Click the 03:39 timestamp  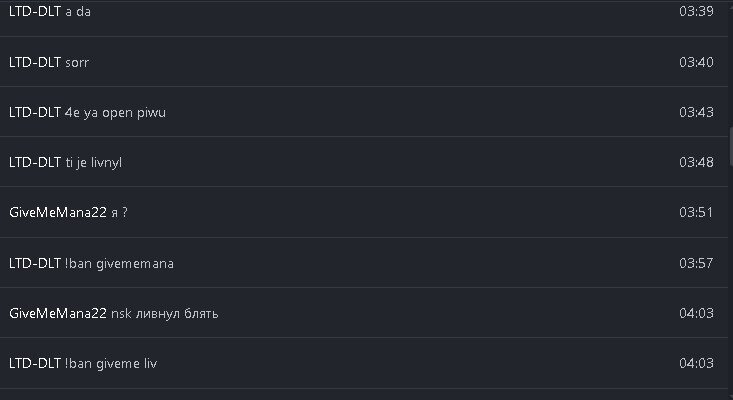point(696,12)
